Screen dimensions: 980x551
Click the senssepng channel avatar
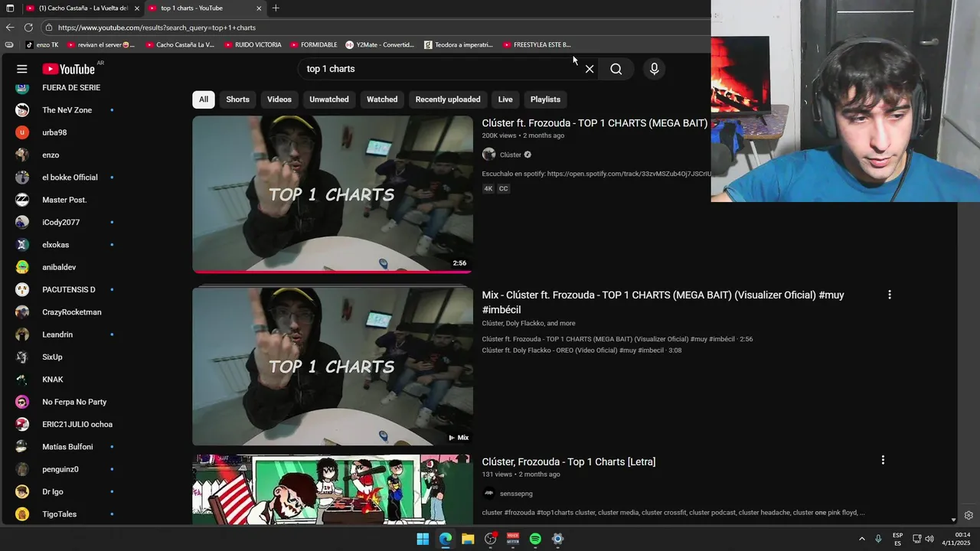(x=488, y=494)
